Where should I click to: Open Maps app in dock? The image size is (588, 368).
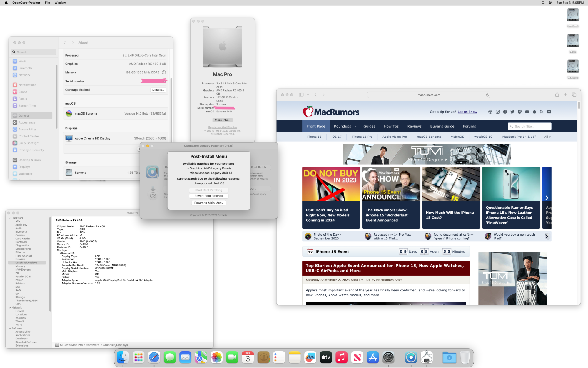tap(201, 357)
